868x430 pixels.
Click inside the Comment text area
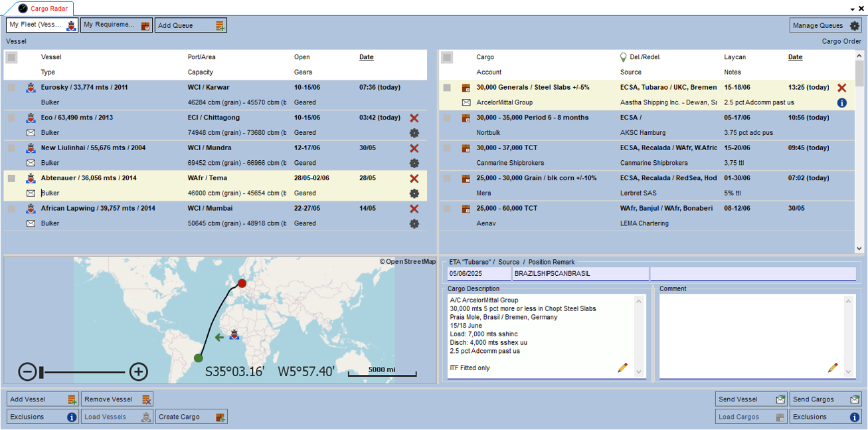750,336
